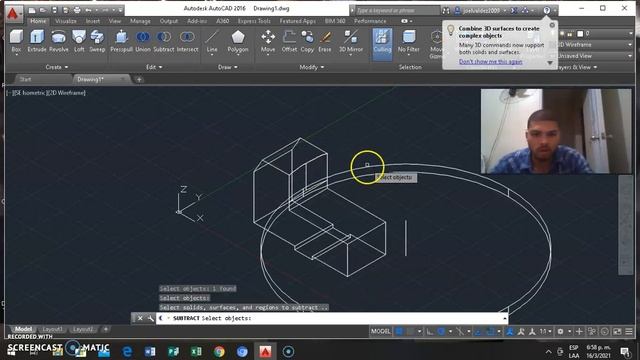Open the Express Tools ribbon tab
Screen dimensions: 640x360
254,21
